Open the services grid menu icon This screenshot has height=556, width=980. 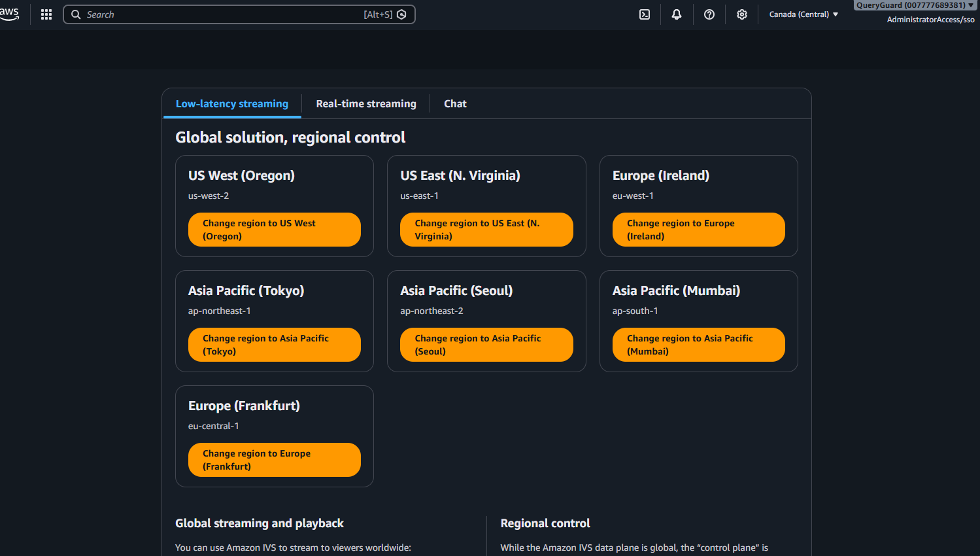click(x=46, y=14)
